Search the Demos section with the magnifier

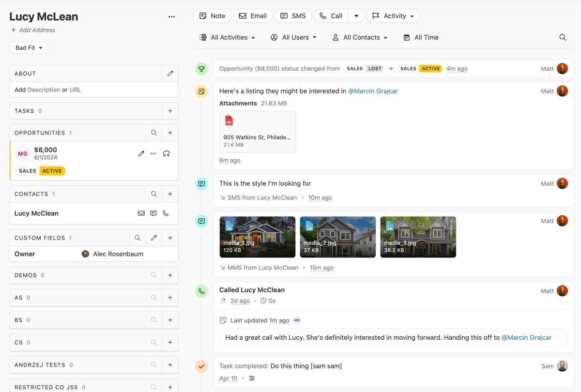click(154, 275)
